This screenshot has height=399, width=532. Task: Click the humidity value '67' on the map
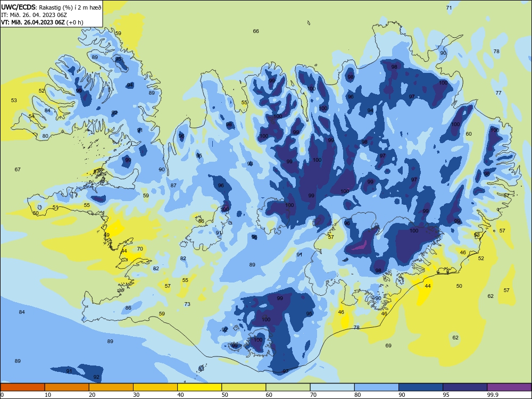pyautogui.click(x=18, y=169)
